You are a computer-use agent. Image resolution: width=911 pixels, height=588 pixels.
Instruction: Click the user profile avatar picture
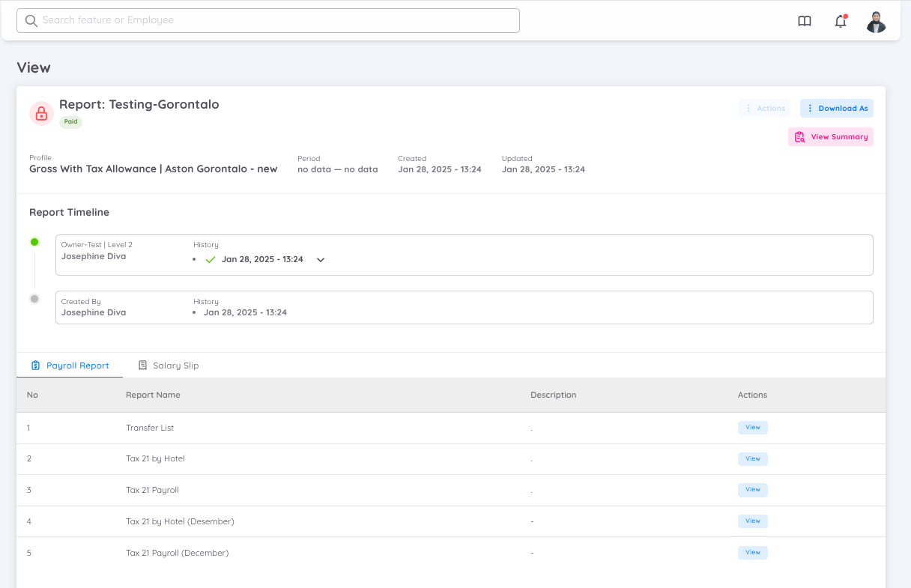coord(876,21)
